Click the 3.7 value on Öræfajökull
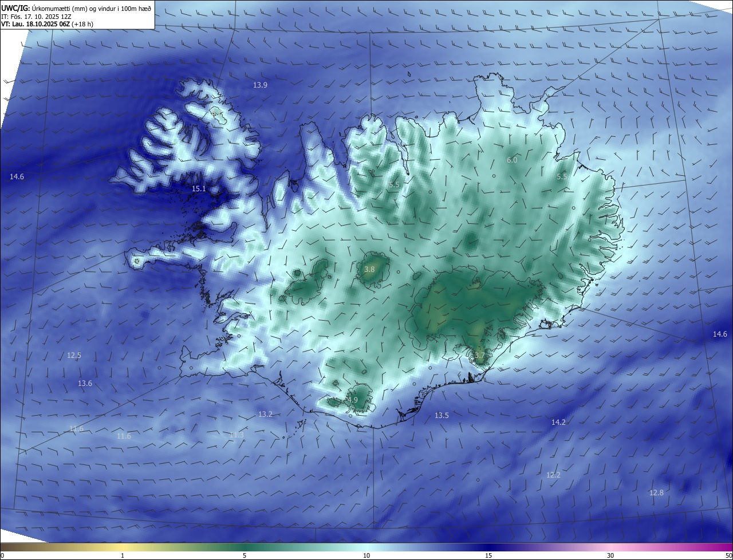 [479, 356]
